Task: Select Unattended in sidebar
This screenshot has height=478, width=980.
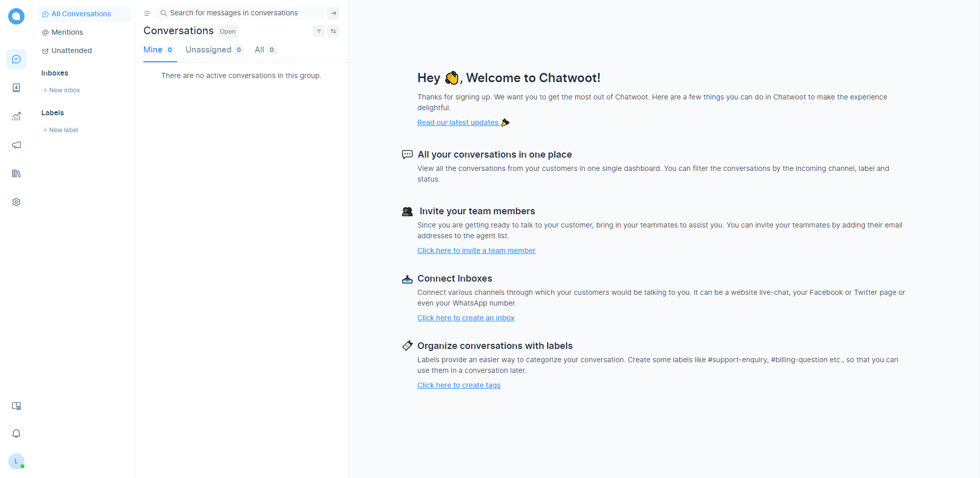Action: coord(84,51)
